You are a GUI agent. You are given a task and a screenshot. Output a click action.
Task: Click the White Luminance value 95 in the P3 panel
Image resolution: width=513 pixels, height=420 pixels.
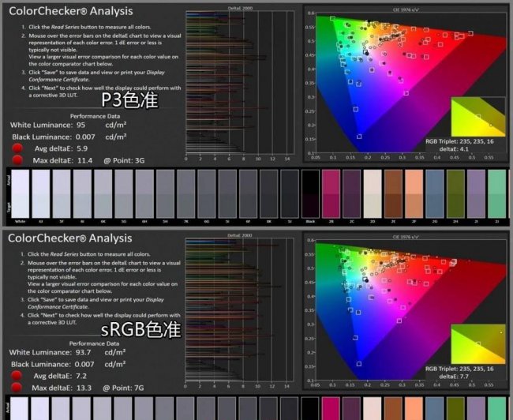[81, 125]
